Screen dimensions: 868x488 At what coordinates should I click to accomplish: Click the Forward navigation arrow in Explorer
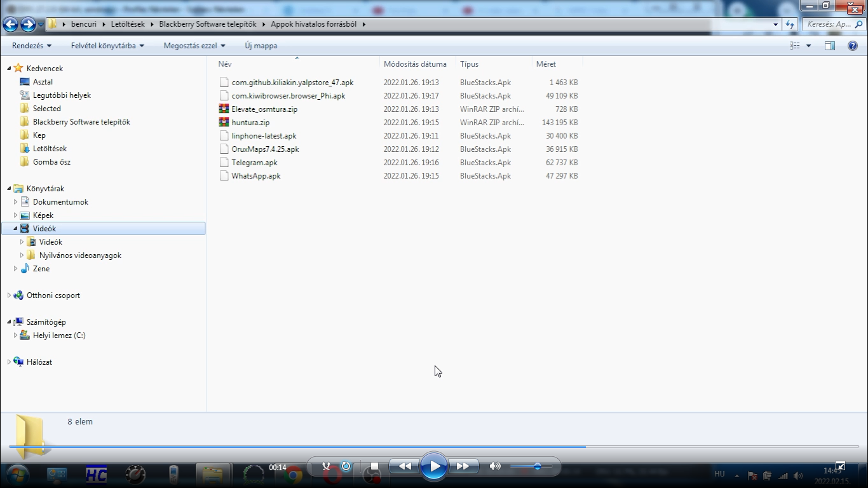pyautogui.click(x=28, y=24)
